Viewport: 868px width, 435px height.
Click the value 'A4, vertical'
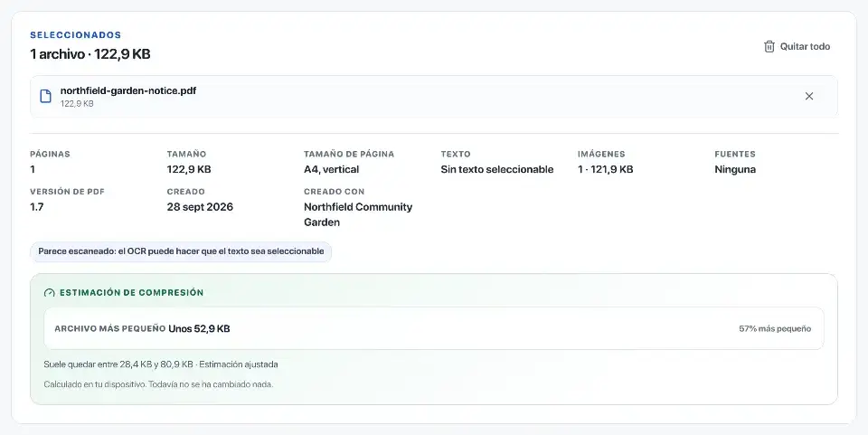tap(331, 169)
